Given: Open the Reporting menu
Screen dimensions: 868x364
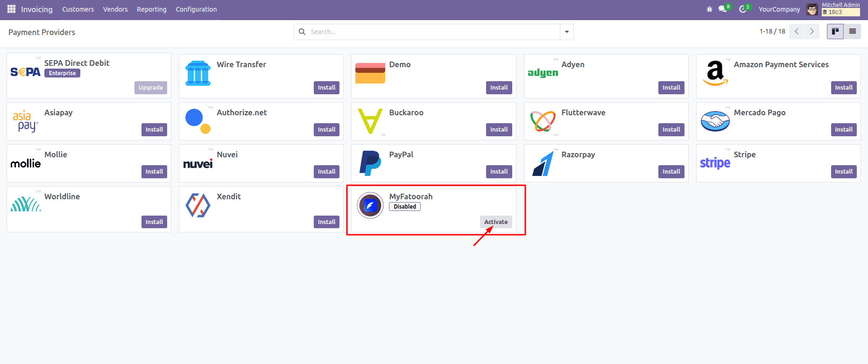Looking at the screenshot, I should (x=152, y=9).
